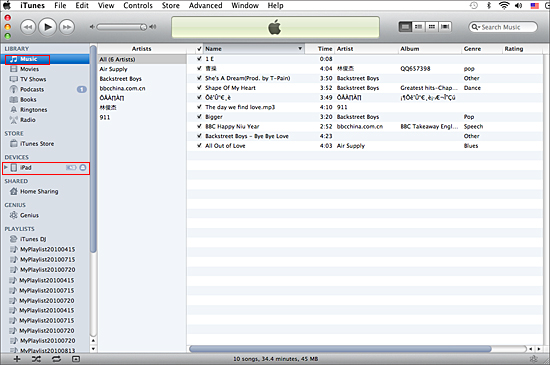Click the sidebar scroll down arrow
The width and height of the screenshot is (550, 365).
point(93,349)
